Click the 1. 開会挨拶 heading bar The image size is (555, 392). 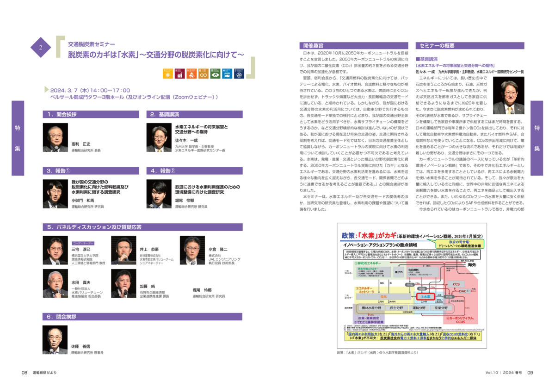click(90, 114)
